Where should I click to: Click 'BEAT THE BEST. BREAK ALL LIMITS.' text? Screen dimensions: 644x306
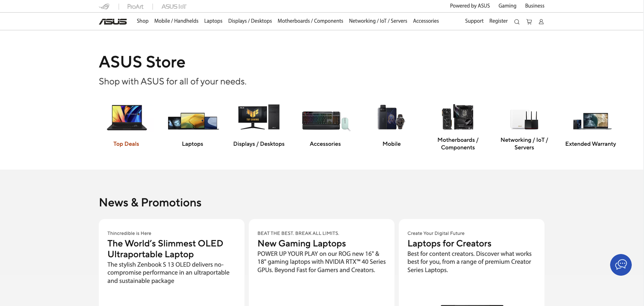click(x=298, y=233)
